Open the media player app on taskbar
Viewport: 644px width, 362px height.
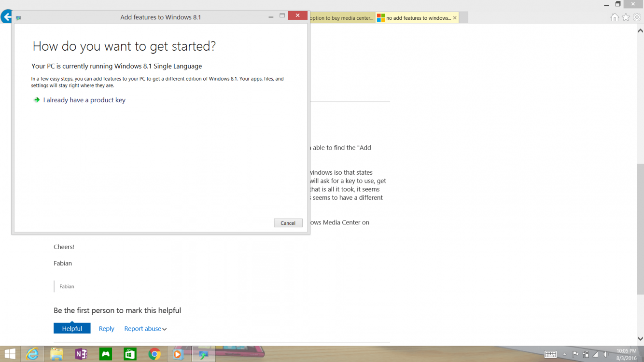tap(179, 354)
